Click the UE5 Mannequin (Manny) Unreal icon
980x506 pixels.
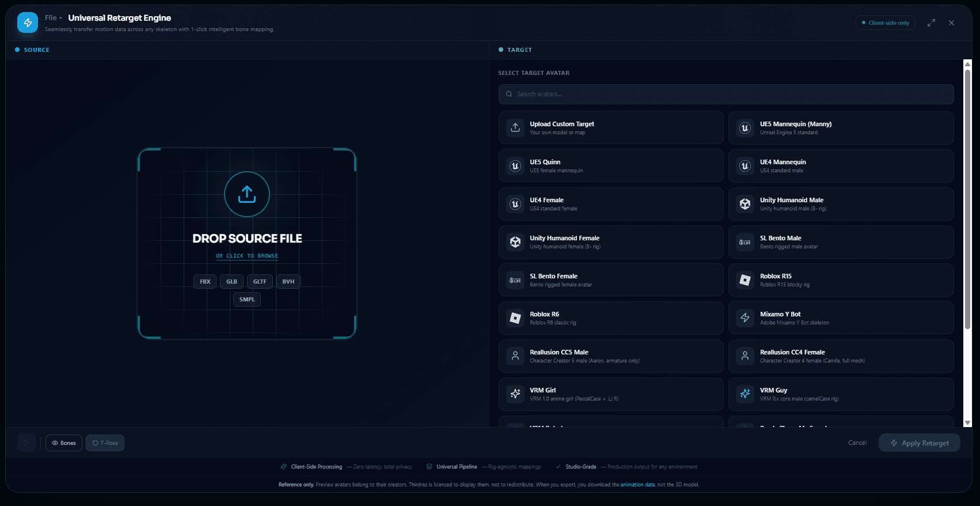tap(745, 127)
